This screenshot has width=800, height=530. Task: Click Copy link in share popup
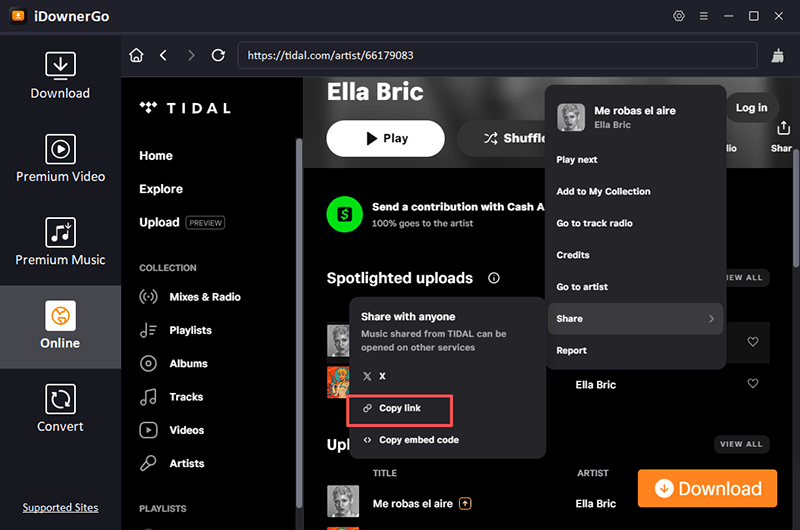[399, 408]
